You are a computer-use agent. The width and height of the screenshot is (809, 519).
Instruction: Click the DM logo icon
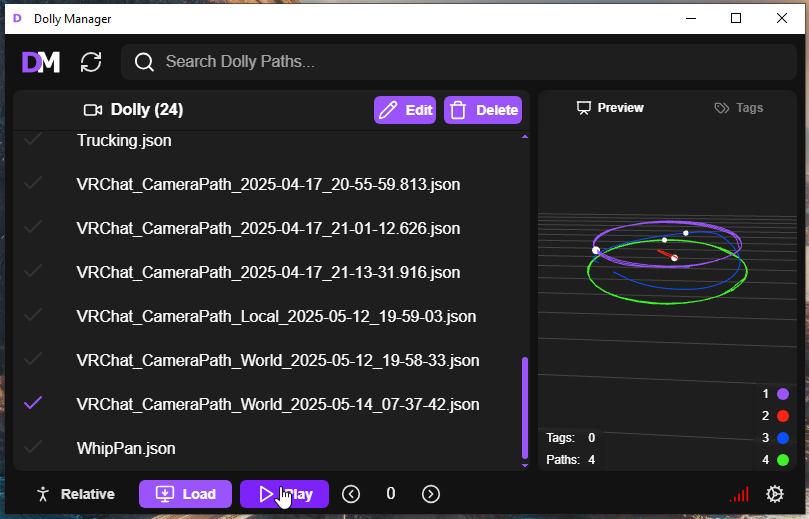(41, 62)
